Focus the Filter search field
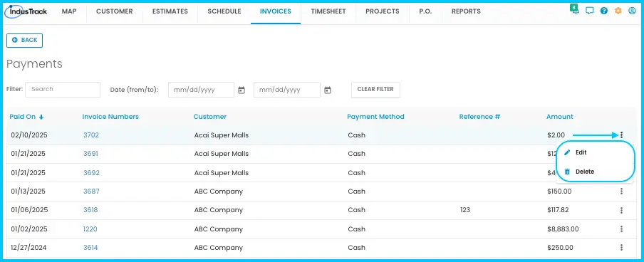The image size is (644, 262). (x=63, y=90)
